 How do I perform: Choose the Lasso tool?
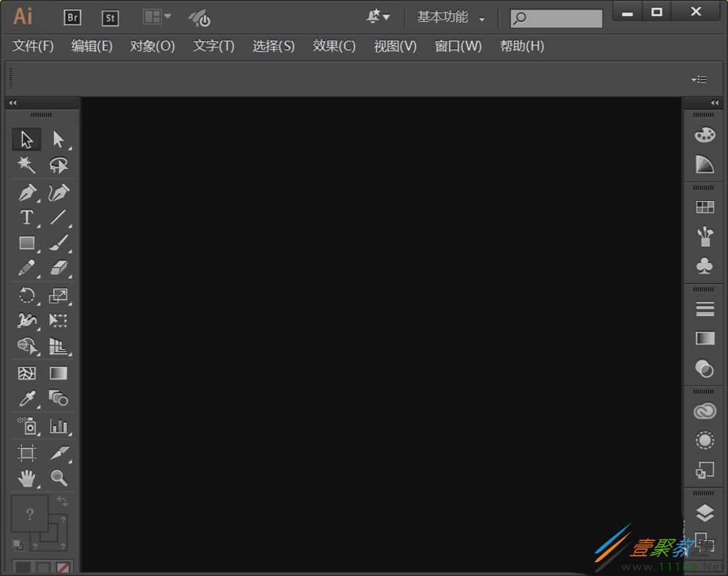pos(58,165)
